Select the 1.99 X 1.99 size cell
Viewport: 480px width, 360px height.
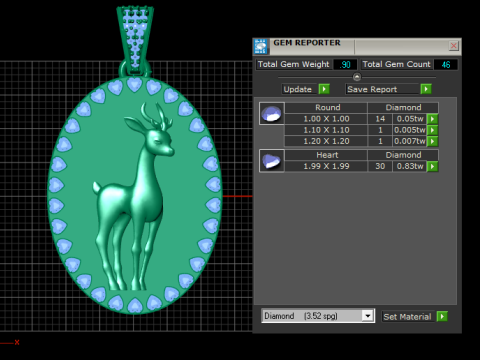click(326, 166)
